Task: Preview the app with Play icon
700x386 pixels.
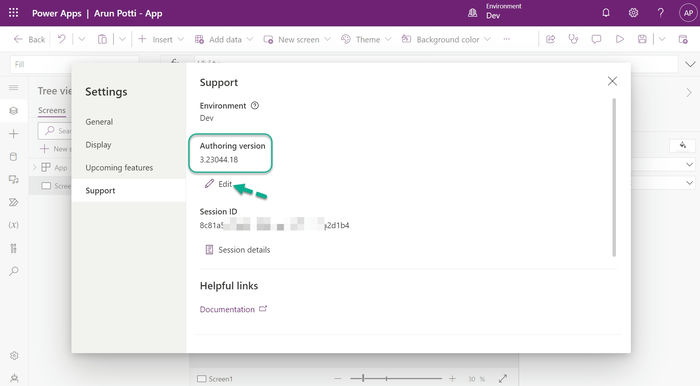Action: click(x=620, y=39)
